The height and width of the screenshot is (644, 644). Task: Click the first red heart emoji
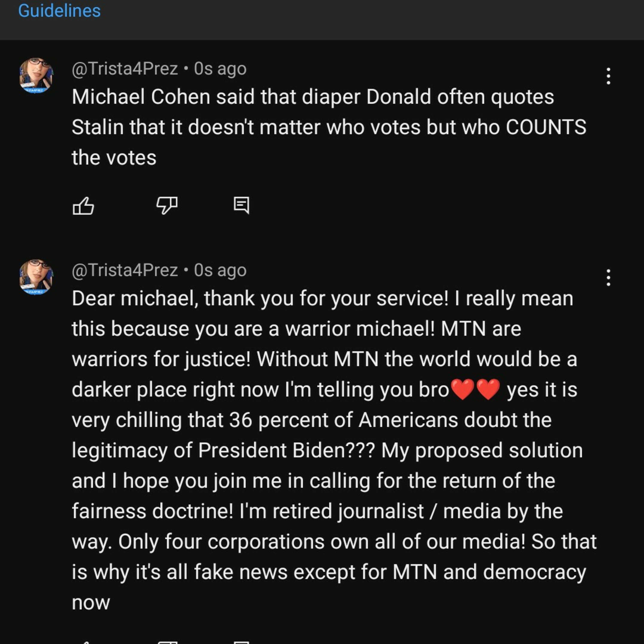[463, 389]
